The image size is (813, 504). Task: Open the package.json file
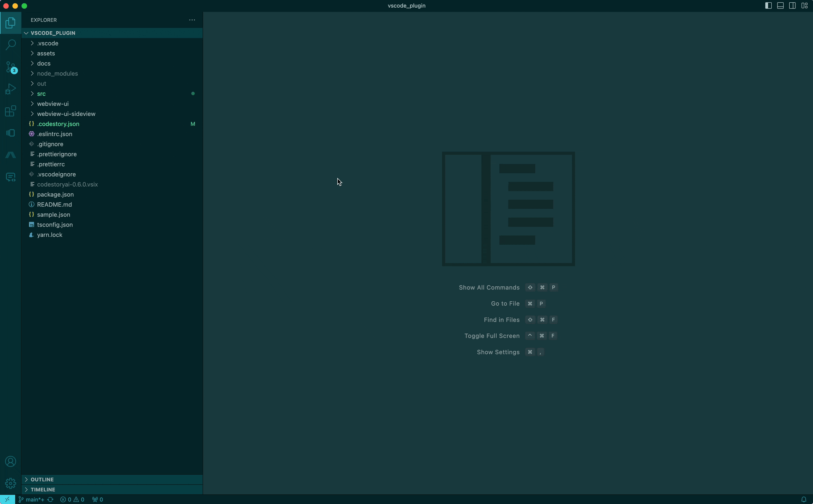(x=55, y=194)
